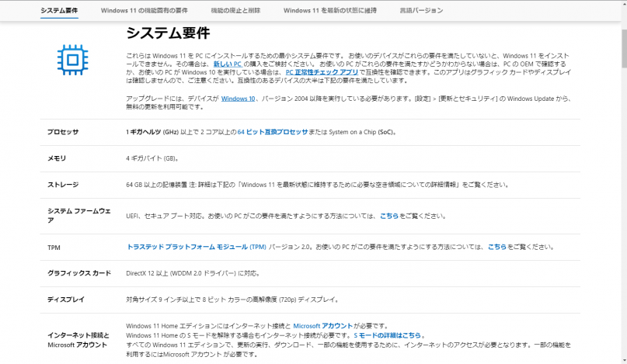
Task: Click the vertical scrollbar thumb
Action: 624,48
